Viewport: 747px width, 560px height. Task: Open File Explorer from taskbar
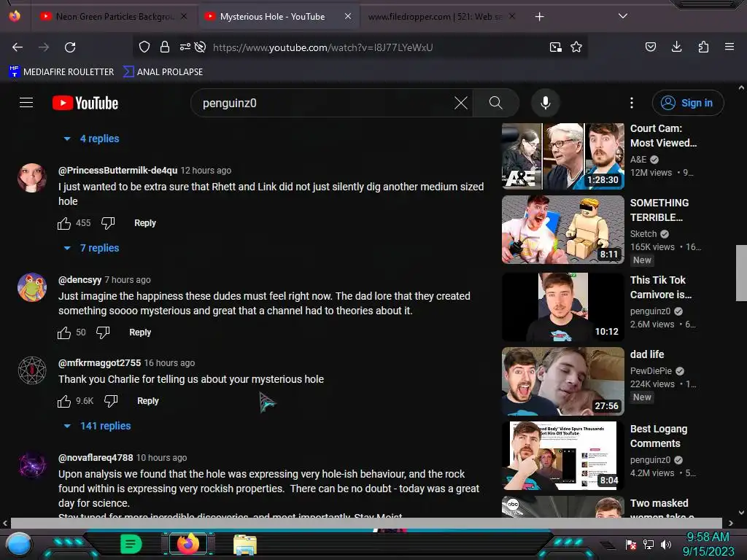click(x=245, y=545)
